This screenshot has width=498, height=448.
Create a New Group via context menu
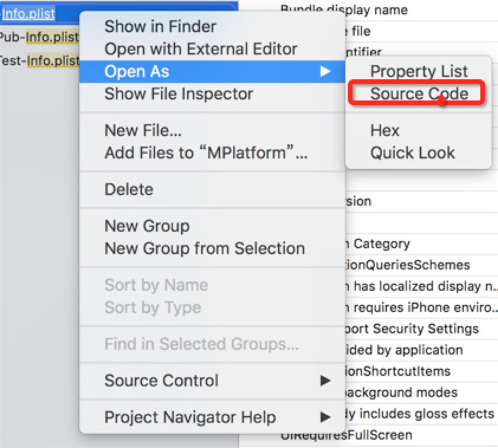pos(147,226)
